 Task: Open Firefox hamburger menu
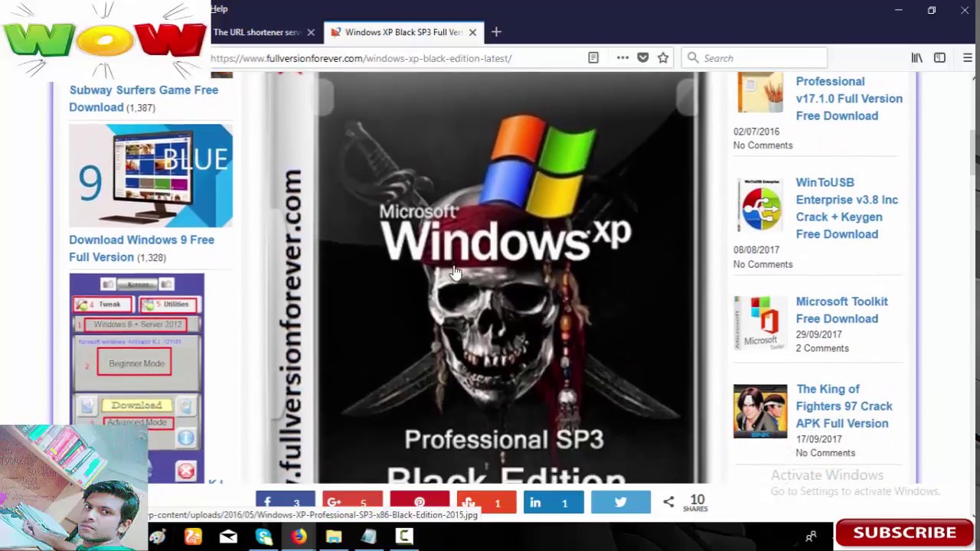(x=968, y=57)
